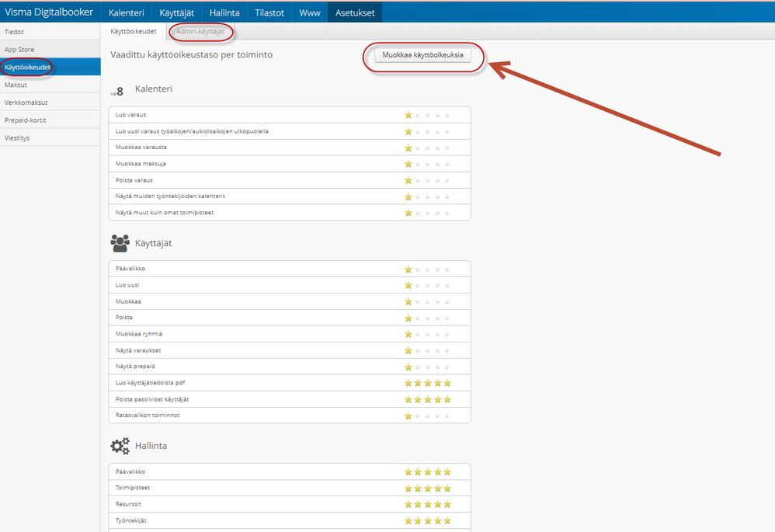Click the star rating in the Muokkaa maksuja row
Image resolution: width=775 pixels, height=532 pixels.
[x=428, y=164]
